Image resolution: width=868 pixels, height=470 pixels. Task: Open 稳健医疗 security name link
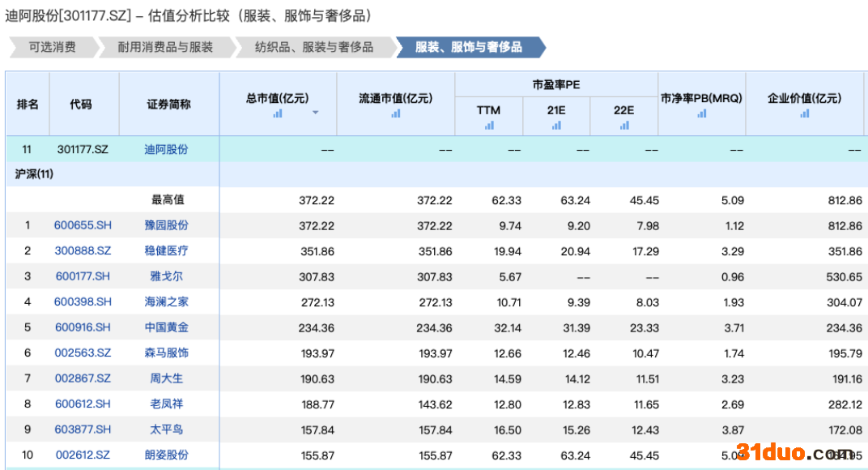pos(167,251)
